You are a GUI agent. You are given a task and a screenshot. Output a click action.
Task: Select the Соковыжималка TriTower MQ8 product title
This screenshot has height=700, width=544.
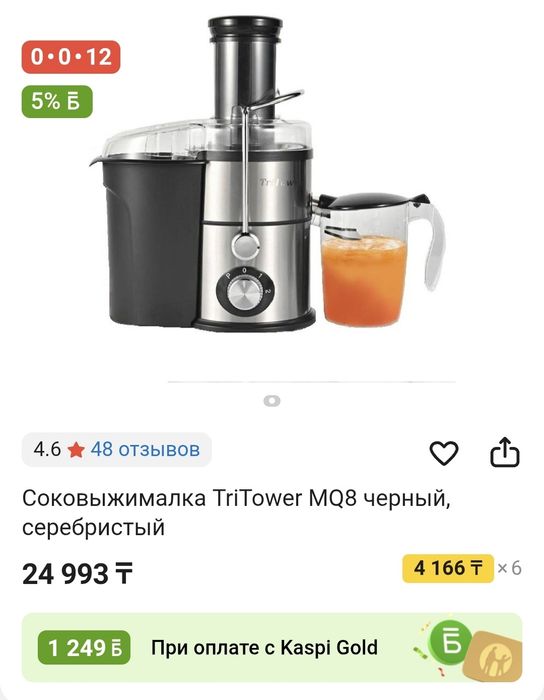237,512
